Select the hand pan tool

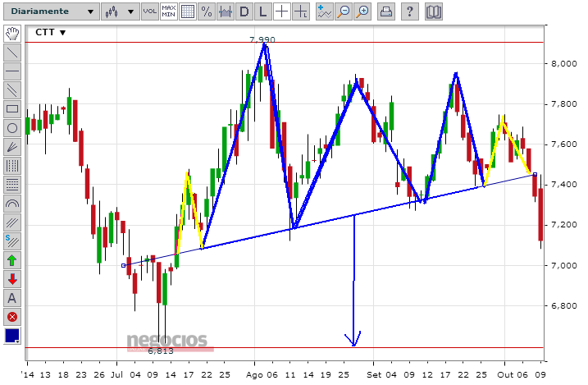click(x=12, y=34)
